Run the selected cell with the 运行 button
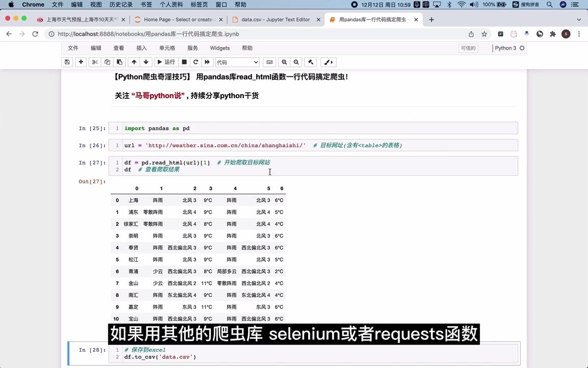The image size is (588, 368). [165, 62]
